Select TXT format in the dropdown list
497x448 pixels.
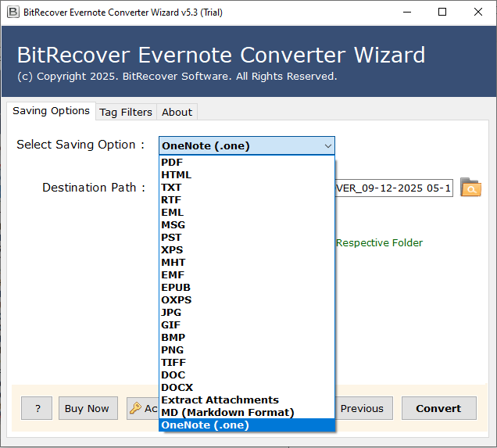[x=247, y=188]
